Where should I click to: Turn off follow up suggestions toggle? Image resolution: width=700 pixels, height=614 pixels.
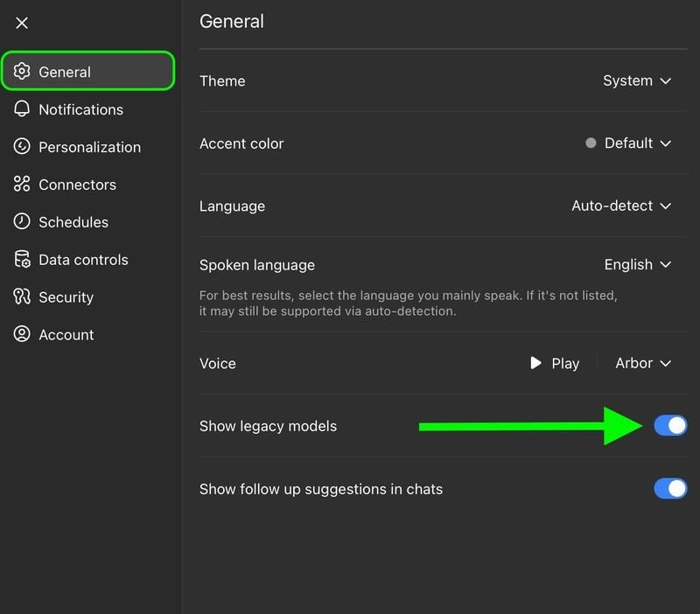point(670,489)
